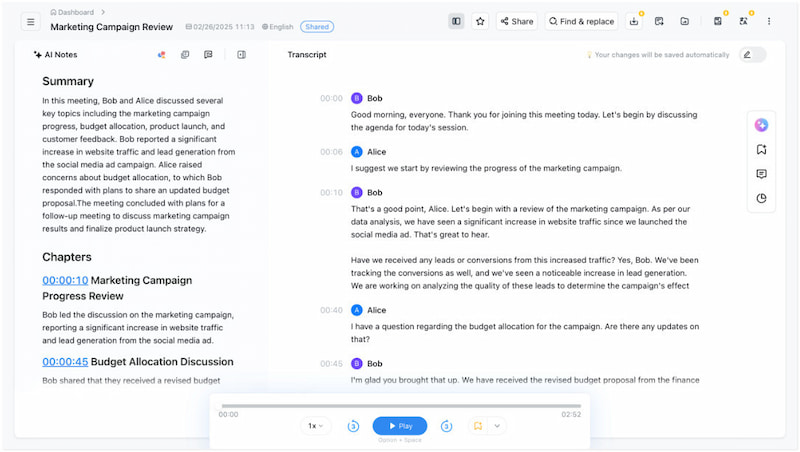Click the 'Marketing Campaign Progress Review' chapter title
This screenshot has width=800, height=452.
(x=117, y=288)
